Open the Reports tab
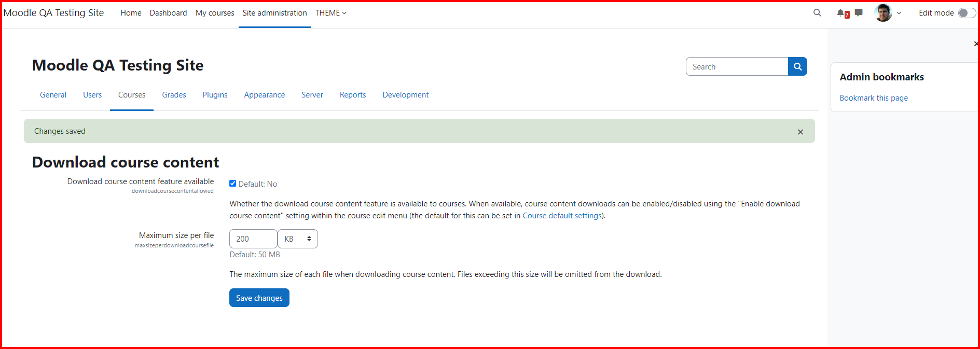Image resolution: width=980 pixels, height=349 pixels. (x=353, y=95)
